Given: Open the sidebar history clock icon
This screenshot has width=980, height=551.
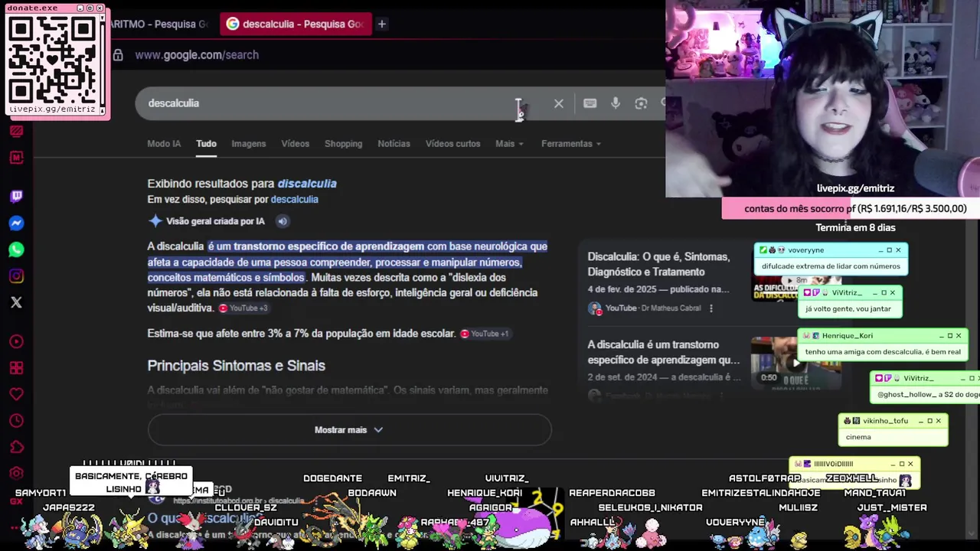Looking at the screenshot, I should click(x=16, y=421).
